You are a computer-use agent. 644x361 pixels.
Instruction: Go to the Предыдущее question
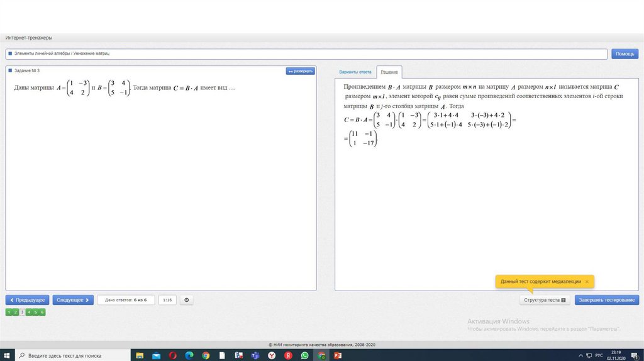(x=27, y=300)
